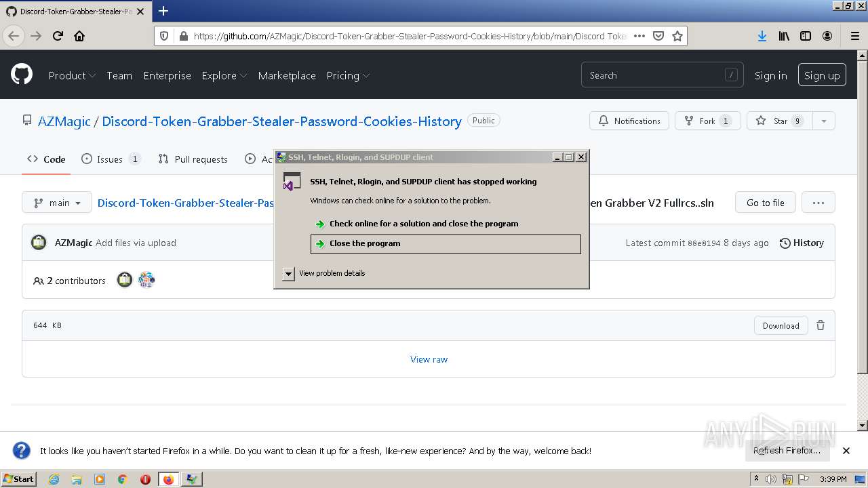Click the volume icon in system tray
This screenshot has height=488, width=868.
click(x=771, y=479)
